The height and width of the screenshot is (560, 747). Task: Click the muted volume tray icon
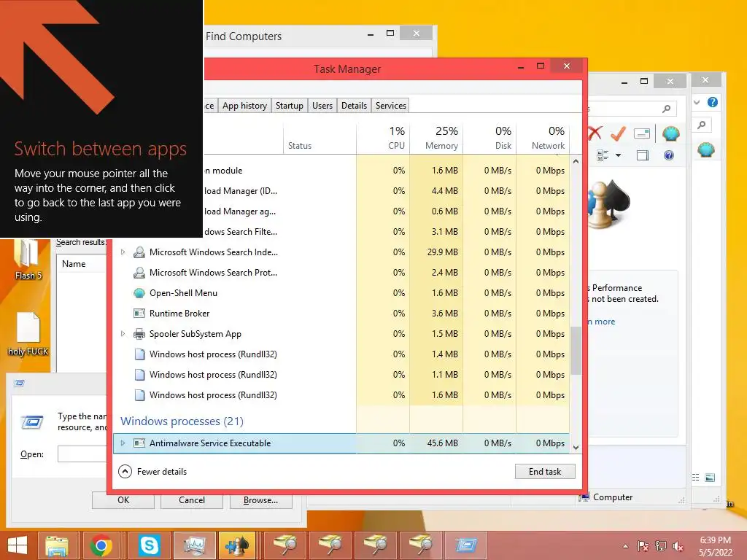tap(678, 546)
